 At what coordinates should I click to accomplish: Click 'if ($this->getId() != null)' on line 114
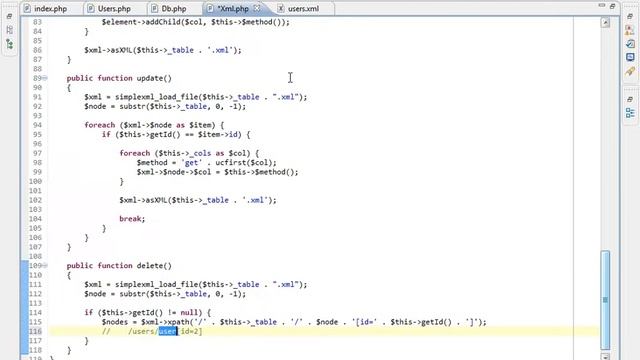point(148,313)
